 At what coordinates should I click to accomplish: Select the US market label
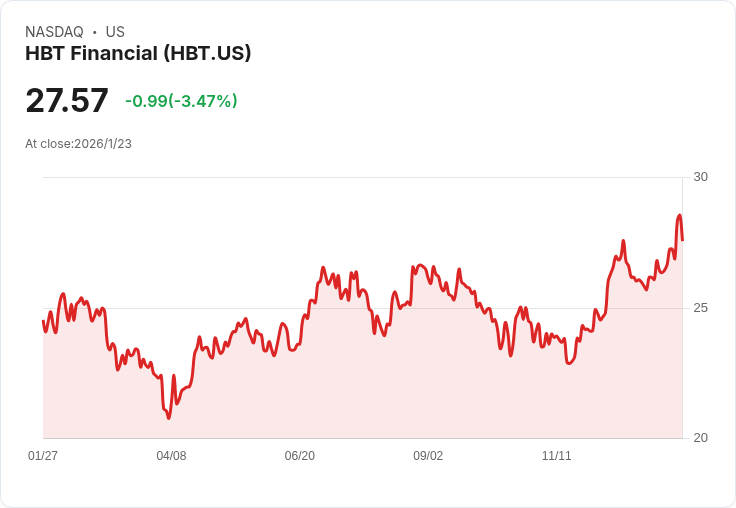[115, 32]
